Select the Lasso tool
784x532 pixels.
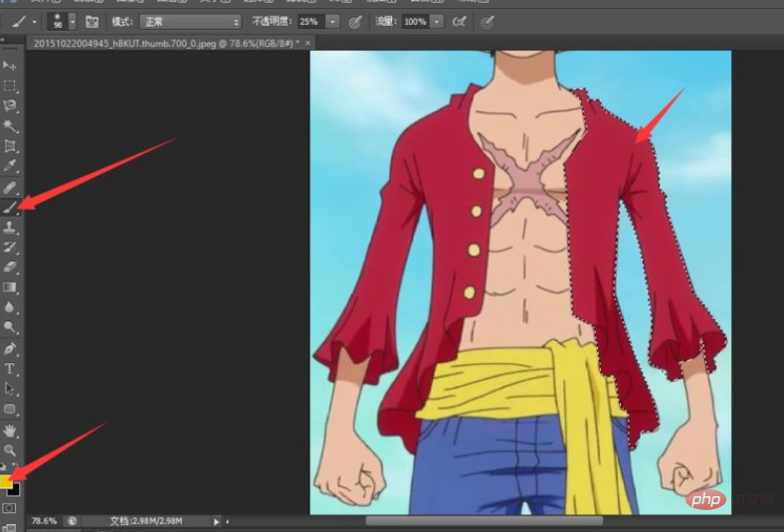click(9, 105)
